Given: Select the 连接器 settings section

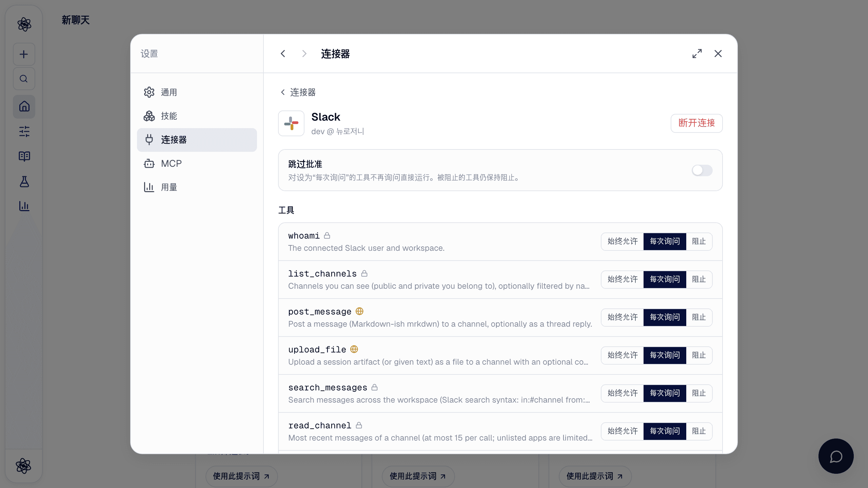Looking at the screenshot, I should click(197, 140).
